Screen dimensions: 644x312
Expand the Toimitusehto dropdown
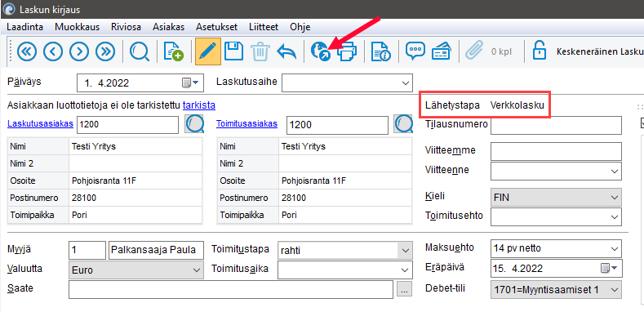point(615,216)
